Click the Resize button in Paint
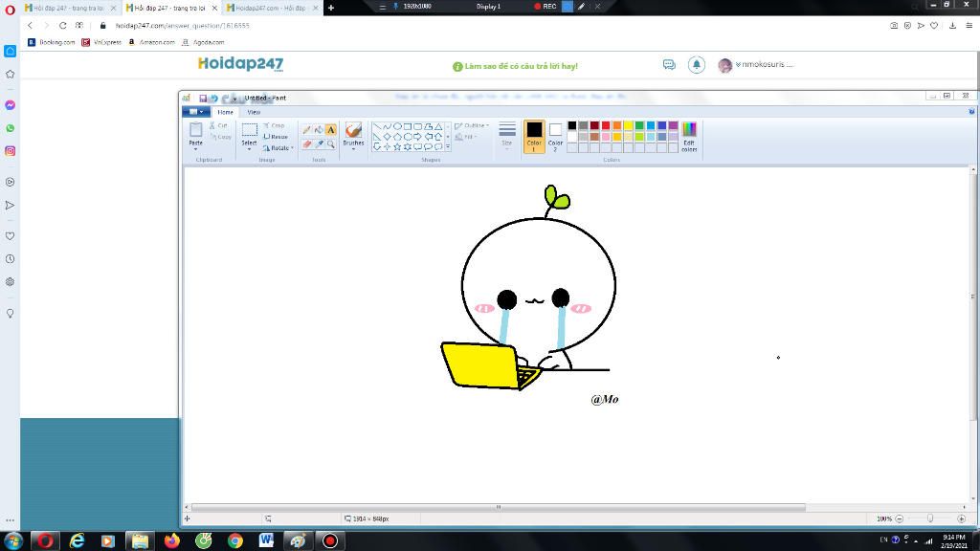Screen dimensions: 980x551 tap(276, 136)
